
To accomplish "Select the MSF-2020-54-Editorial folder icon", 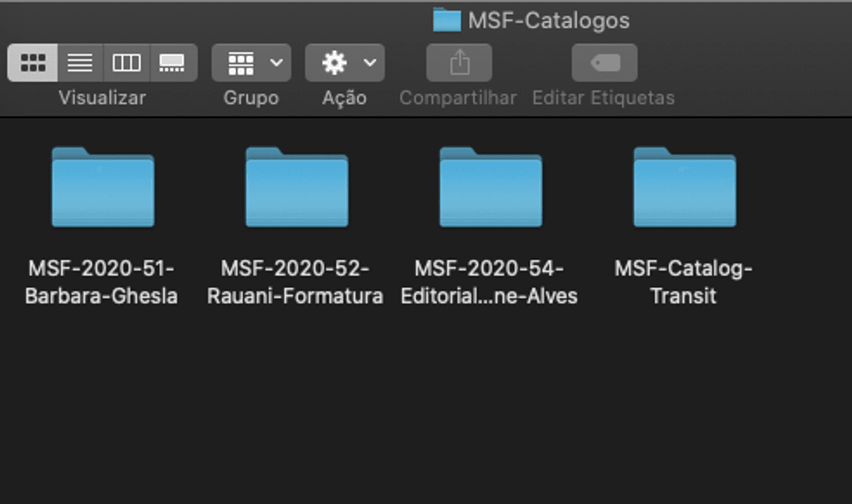I will click(x=491, y=187).
